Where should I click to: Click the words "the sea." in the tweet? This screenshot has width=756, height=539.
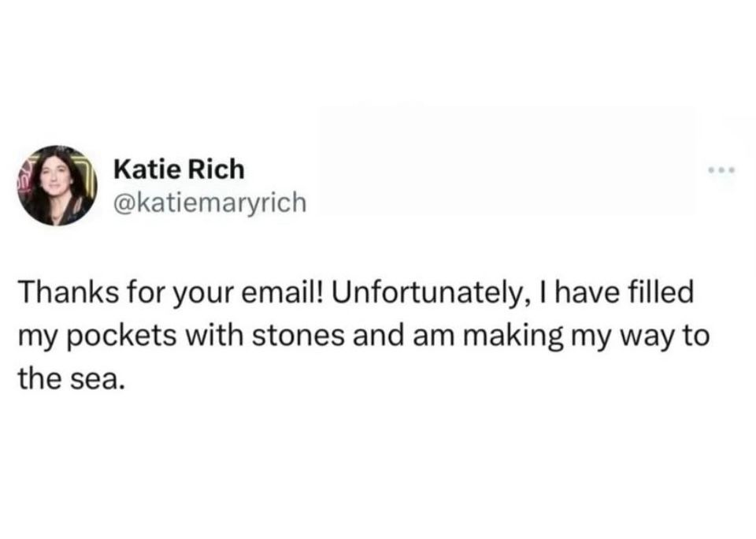click(72, 377)
